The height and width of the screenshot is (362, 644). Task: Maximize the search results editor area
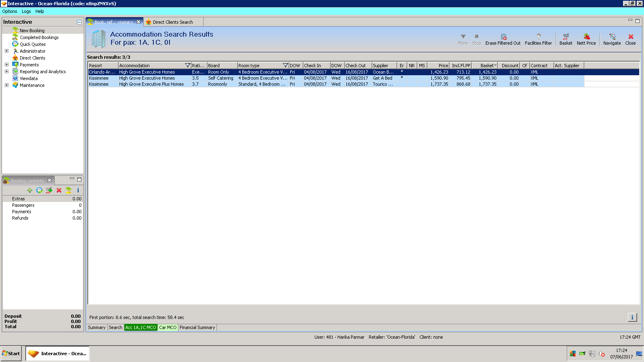[638, 21]
